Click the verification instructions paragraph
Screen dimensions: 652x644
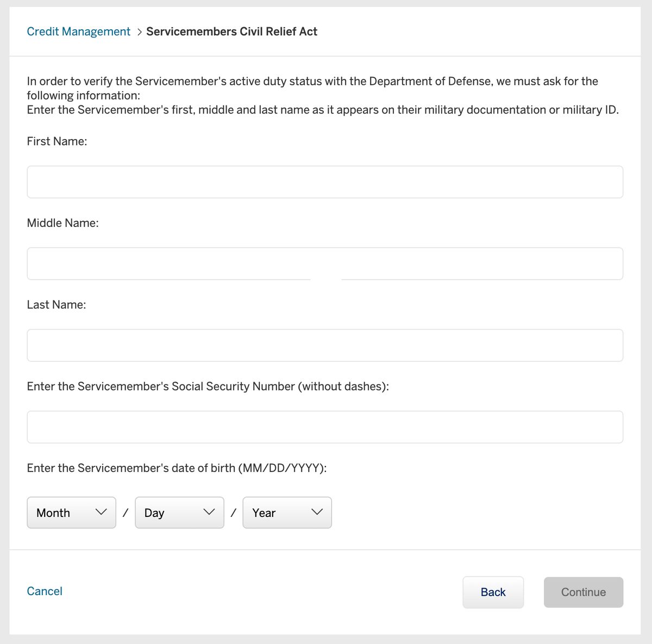(x=312, y=95)
